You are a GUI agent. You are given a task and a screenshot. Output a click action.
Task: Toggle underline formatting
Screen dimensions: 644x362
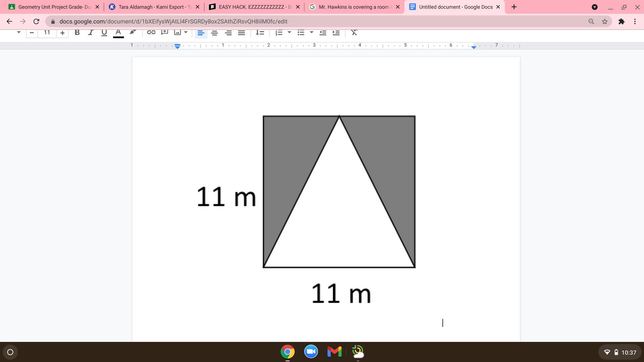(x=104, y=33)
